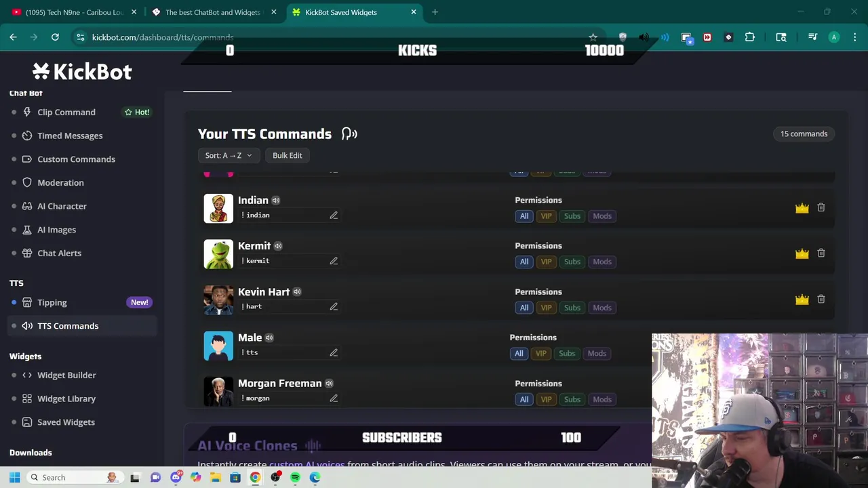868x488 pixels.
Task: Toggle Subs permission for Kermit
Action: [572, 262]
